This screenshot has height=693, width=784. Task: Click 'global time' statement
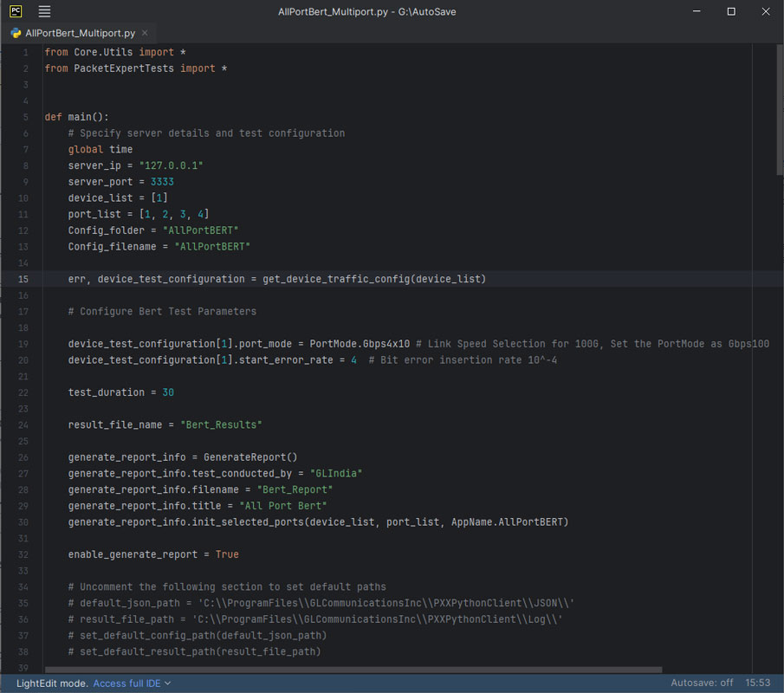pyautogui.click(x=100, y=150)
